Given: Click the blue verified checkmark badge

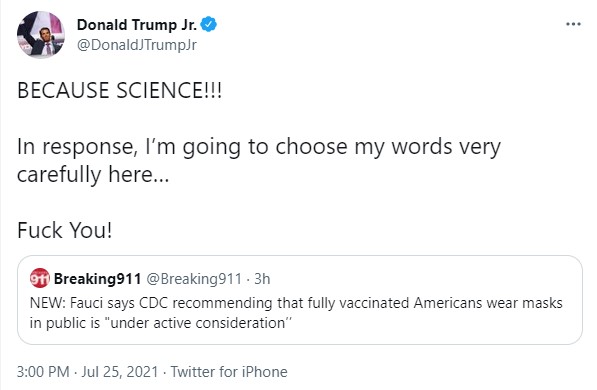Looking at the screenshot, I should click(x=209, y=24).
